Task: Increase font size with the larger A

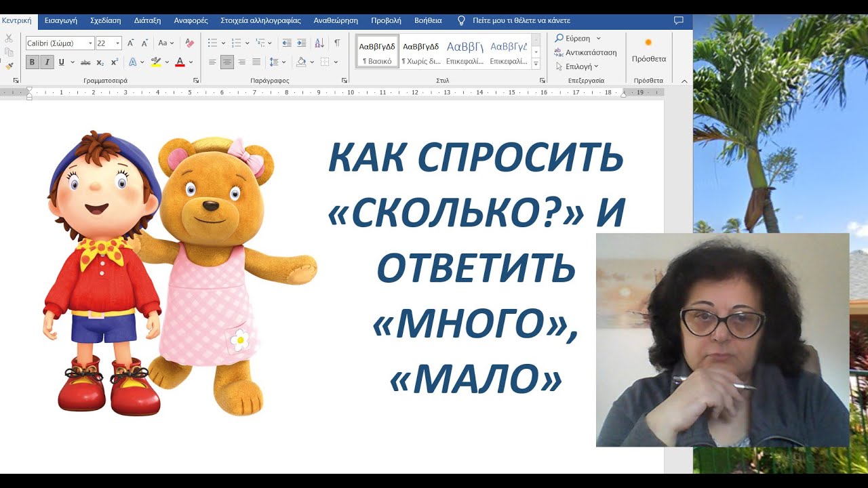Action: pyautogui.click(x=132, y=43)
